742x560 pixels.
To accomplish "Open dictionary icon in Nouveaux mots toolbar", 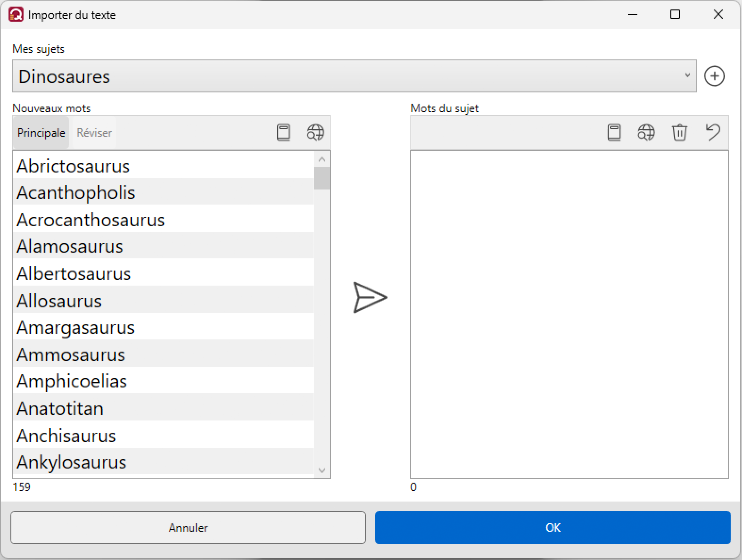I will (283, 132).
